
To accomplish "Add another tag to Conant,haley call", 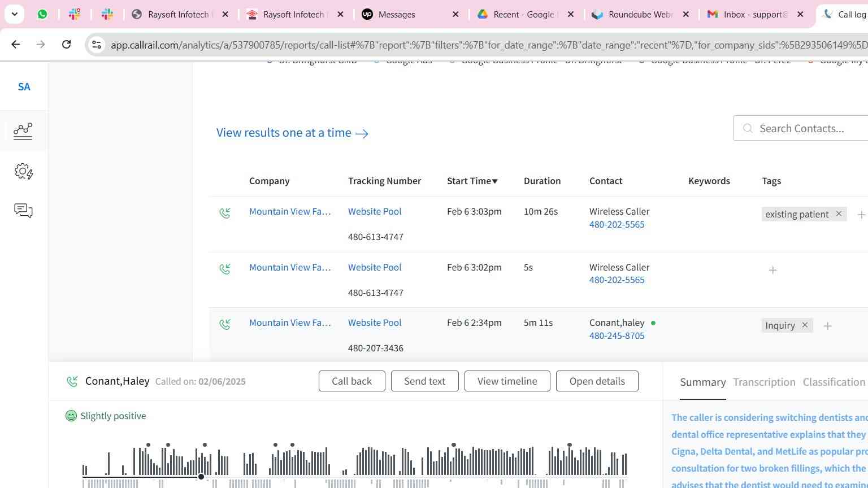I will (x=827, y=326).
